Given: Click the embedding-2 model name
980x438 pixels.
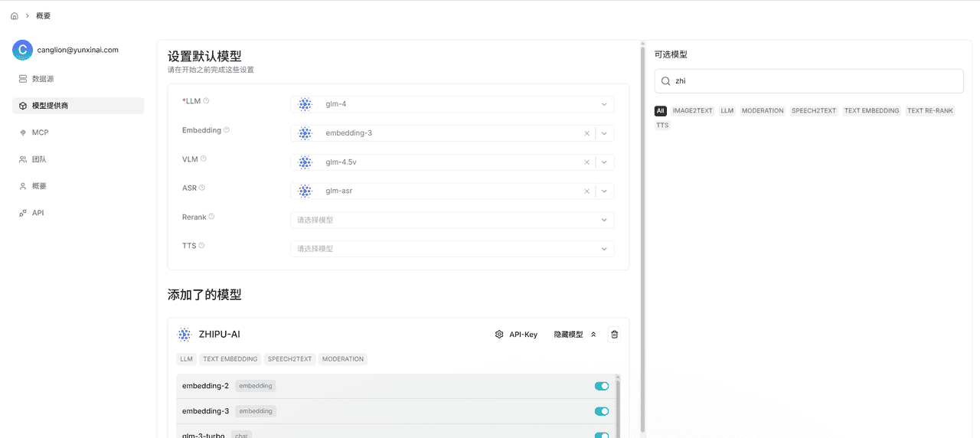Looking at the screenshot, I should [205, 386].
